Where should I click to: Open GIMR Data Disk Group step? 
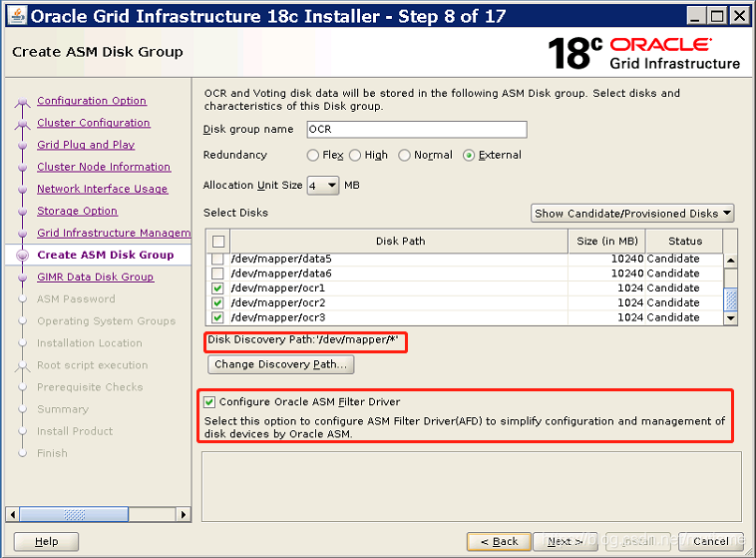coord(96,277)
